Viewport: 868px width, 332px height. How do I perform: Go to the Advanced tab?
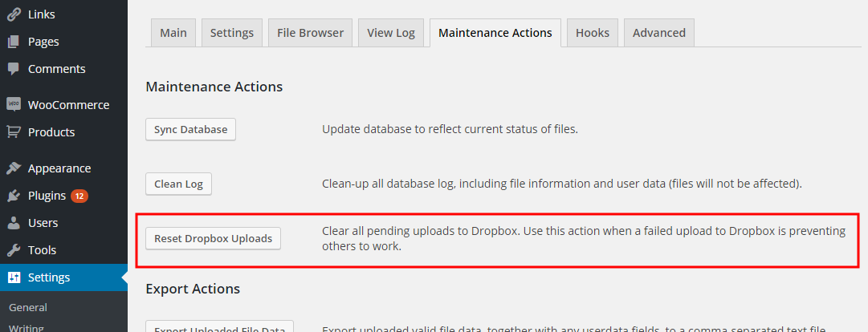point(659,33)
